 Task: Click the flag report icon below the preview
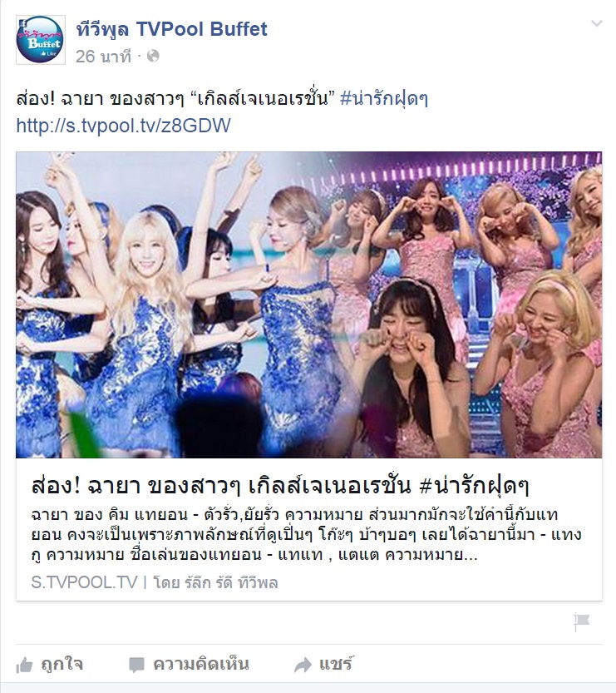tap(582, 621)
